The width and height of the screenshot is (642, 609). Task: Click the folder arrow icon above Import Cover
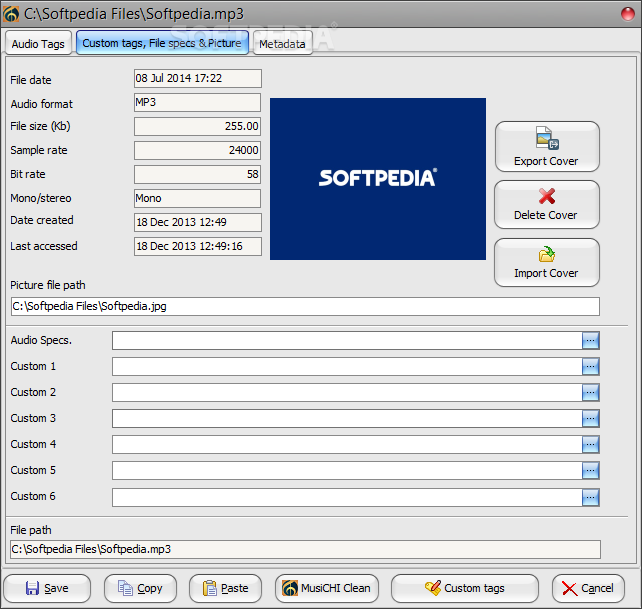click(x=547, y=254)
